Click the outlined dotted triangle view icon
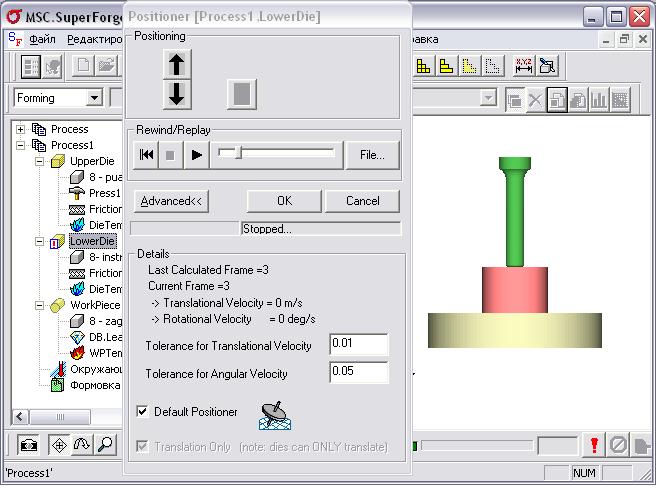Viewport: 657px width, 487px height. click(492, 66)
